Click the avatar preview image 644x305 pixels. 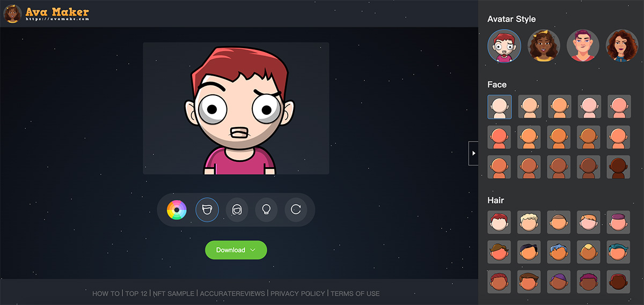[236, 108]
